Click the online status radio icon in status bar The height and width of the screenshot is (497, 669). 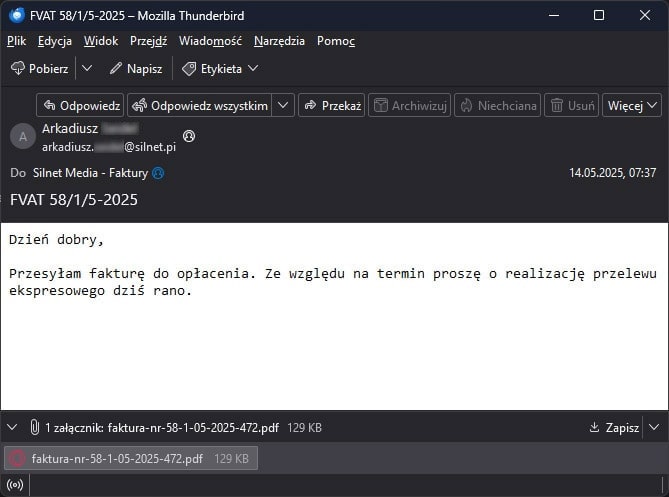[x=15, y=485]
